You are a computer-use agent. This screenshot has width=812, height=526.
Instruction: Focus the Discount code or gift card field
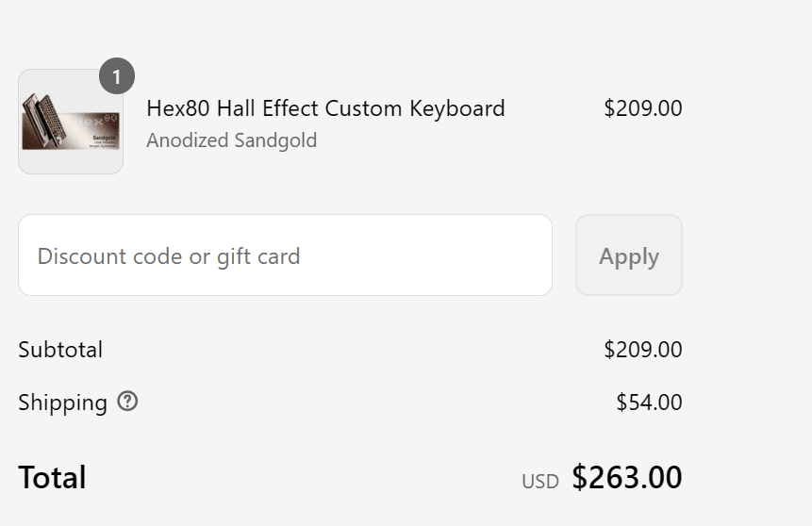(x=285, y=255)
